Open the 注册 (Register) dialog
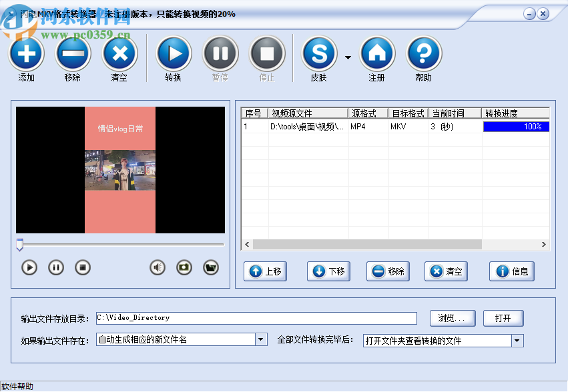The image size is (568, 392). click(376, 55)
